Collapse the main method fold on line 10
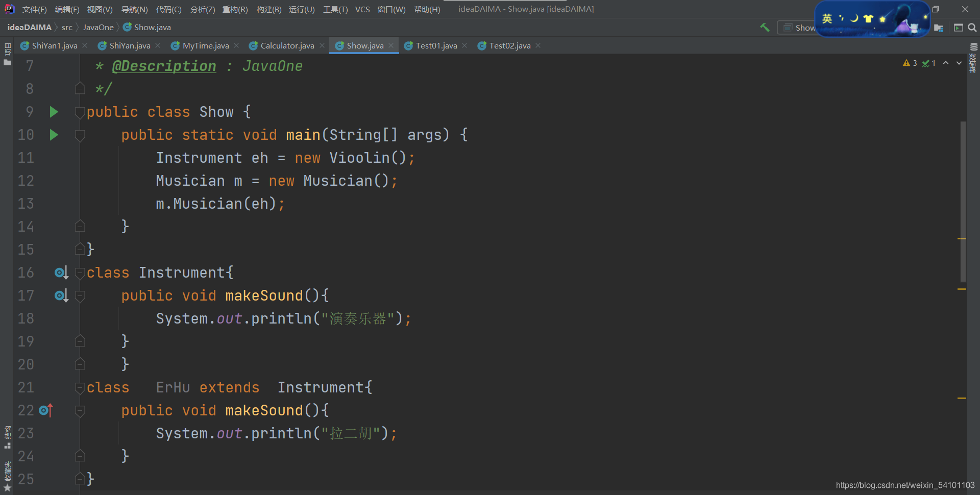The height and width of the screenshot is (495, 980). pos(80,135)
